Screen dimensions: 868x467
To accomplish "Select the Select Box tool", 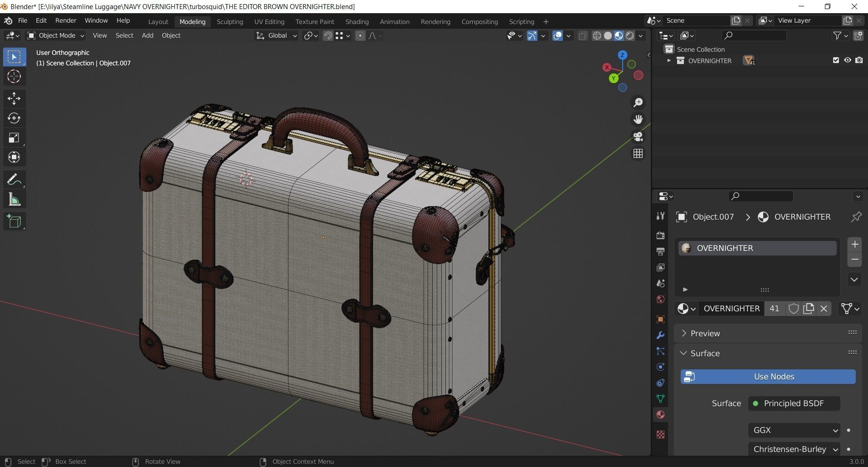I will pos(14,57).
